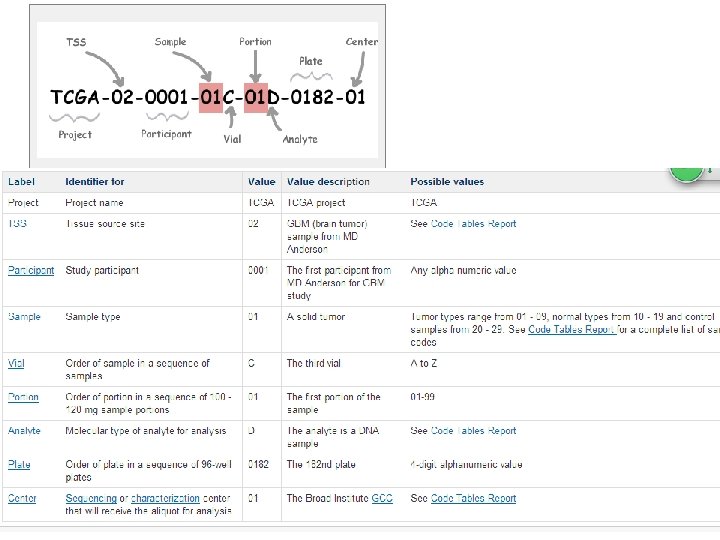Click the GCC link for Broad Institute
The image size is (720, 540).
pyautogui.click(x=382, y=498)
